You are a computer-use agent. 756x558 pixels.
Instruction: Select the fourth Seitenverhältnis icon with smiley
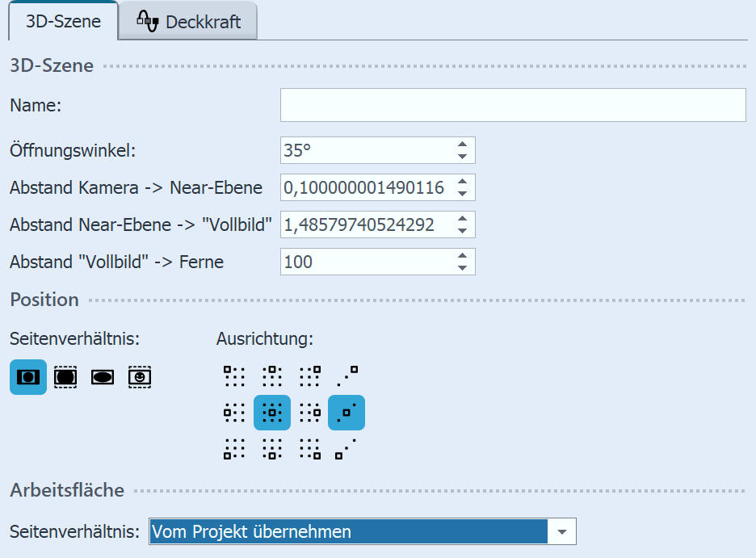coord(140,376)
